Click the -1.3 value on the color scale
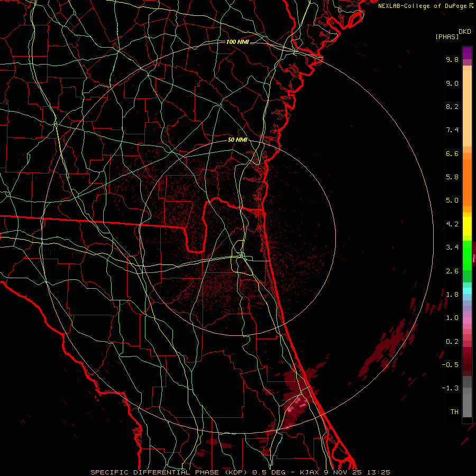 (x=450, y=388)
